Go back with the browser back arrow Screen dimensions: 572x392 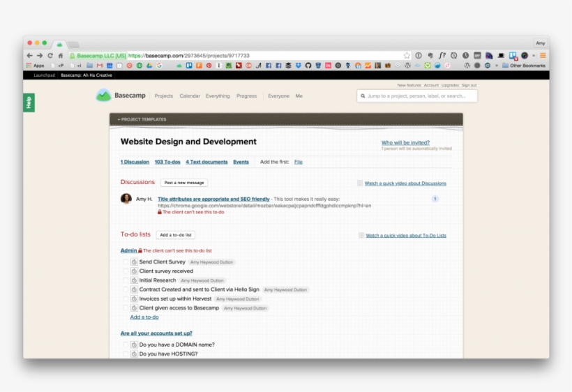[x=29, y=55]
